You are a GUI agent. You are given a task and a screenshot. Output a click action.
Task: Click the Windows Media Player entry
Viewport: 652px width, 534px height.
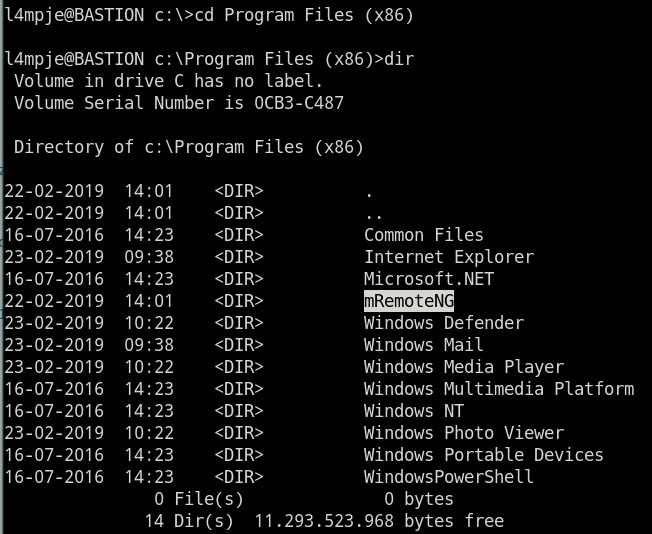463,367
